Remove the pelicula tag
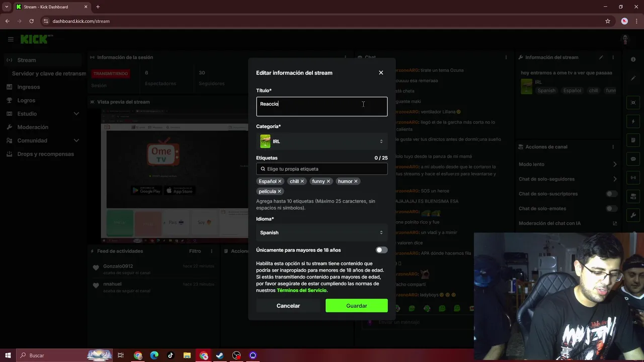 (x=279, y=192)
